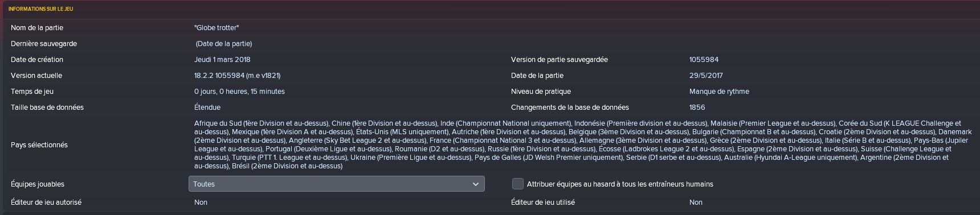Click the play time 0 jours value
980x215 pixels.
239,92
